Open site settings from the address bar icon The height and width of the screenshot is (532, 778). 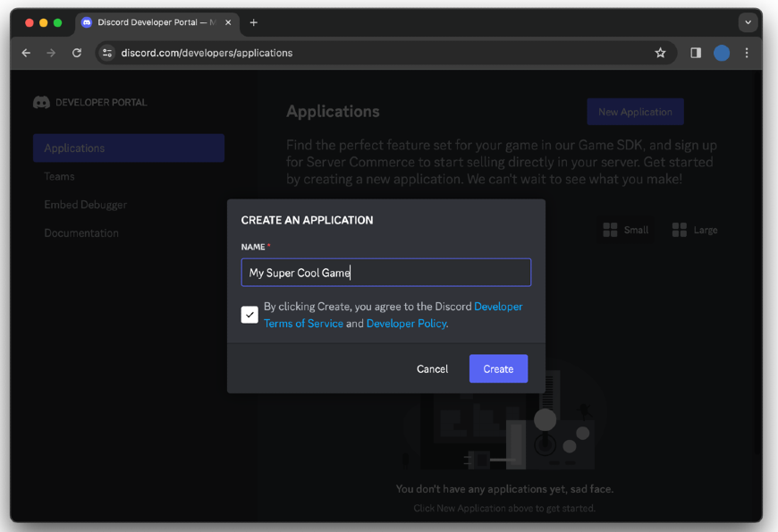click(106, 53)
